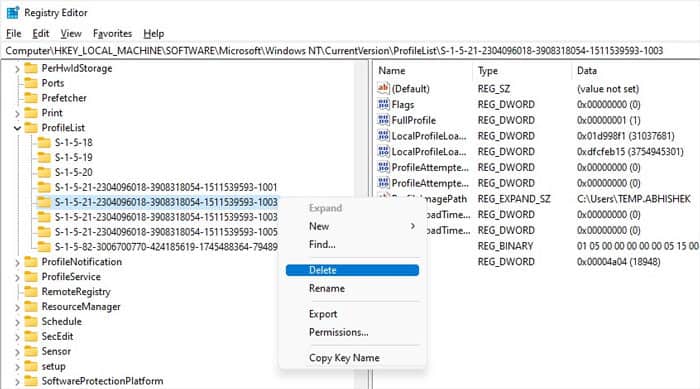Expand the SecEdit chevron

(x=17, y=337)
